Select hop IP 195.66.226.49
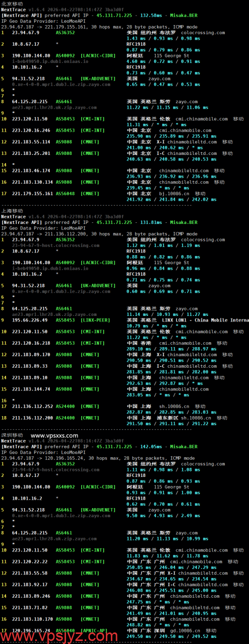The image size is (249, 644). point(30,320)
